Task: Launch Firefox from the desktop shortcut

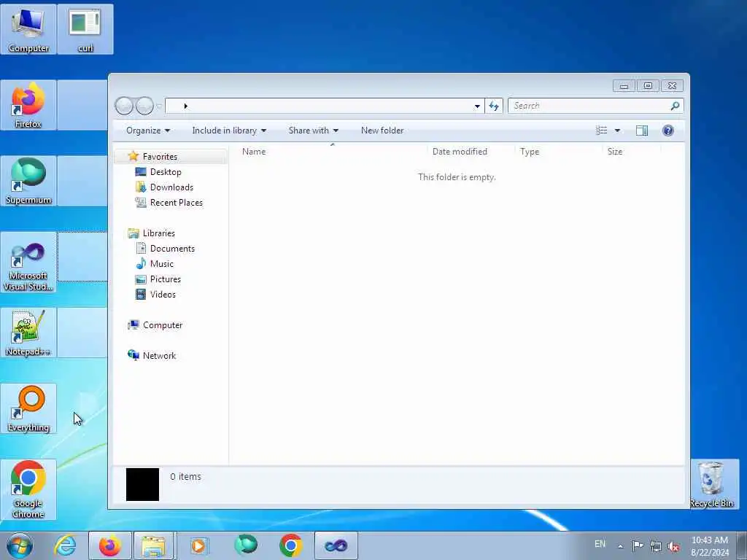Action: pos(28,105)
